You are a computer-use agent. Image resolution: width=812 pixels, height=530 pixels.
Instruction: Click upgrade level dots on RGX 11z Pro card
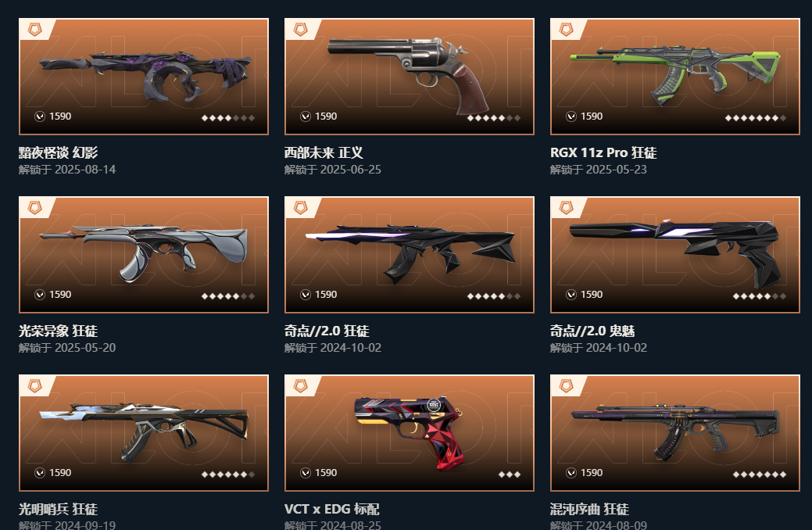pyautogui.click(x=756, y=118)
